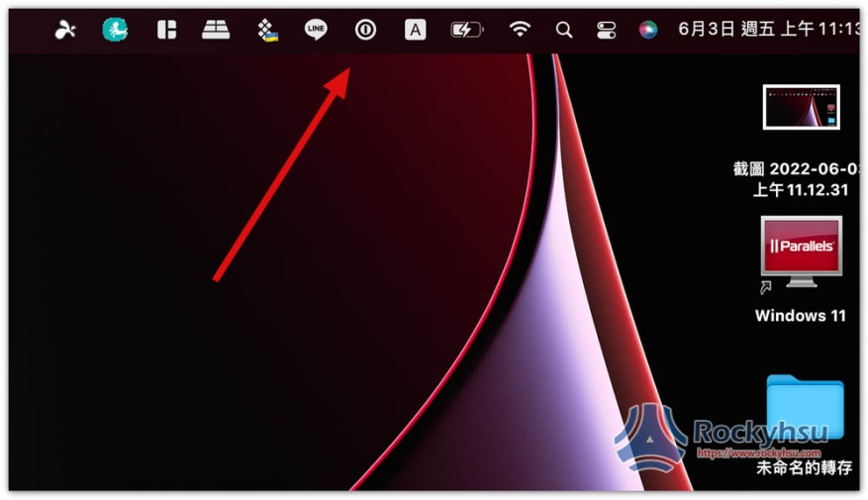Open the teal circular app menu bar icon
The width and height of the screenshot is (868, 500).
click(115, 31)
